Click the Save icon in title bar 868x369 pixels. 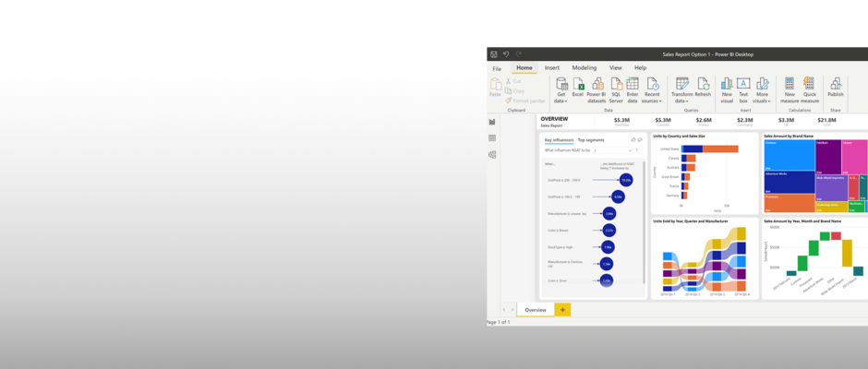pyautogui.click(x=494, y=54)
